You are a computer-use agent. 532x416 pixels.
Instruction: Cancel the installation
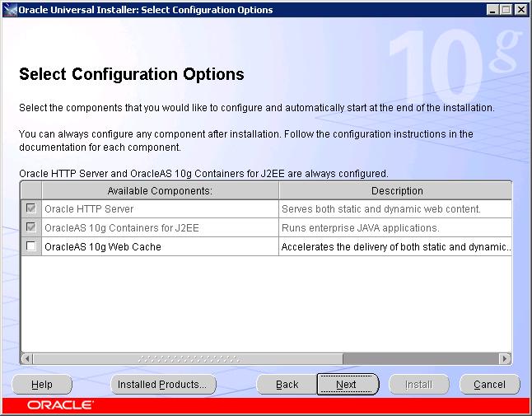490,385
